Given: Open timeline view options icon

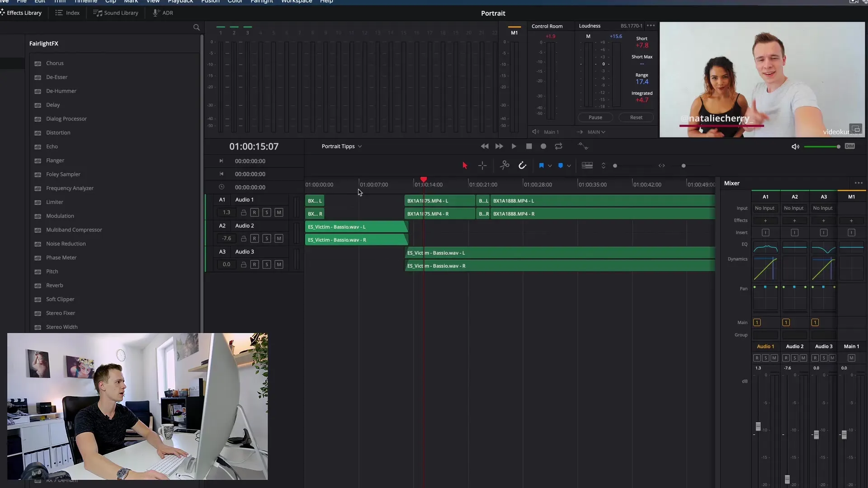Looking at the screenshot, I should (x=587, y=165).
